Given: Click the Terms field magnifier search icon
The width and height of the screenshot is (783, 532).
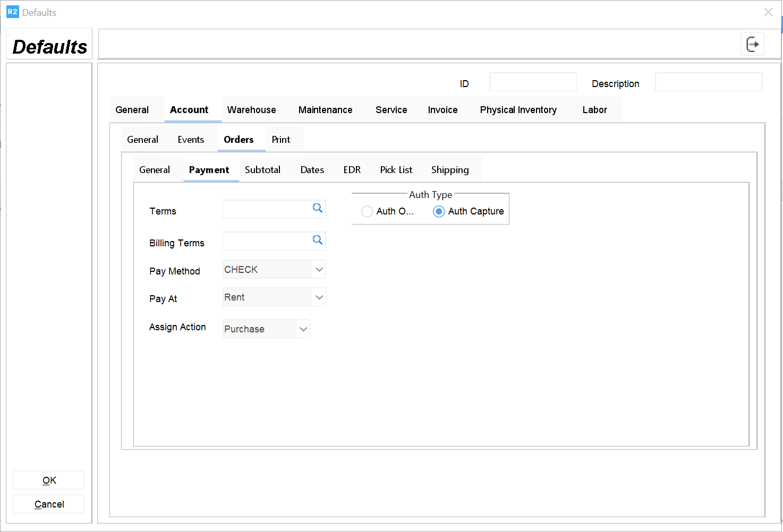Looking at the screenshot, I should click(318, 208).
